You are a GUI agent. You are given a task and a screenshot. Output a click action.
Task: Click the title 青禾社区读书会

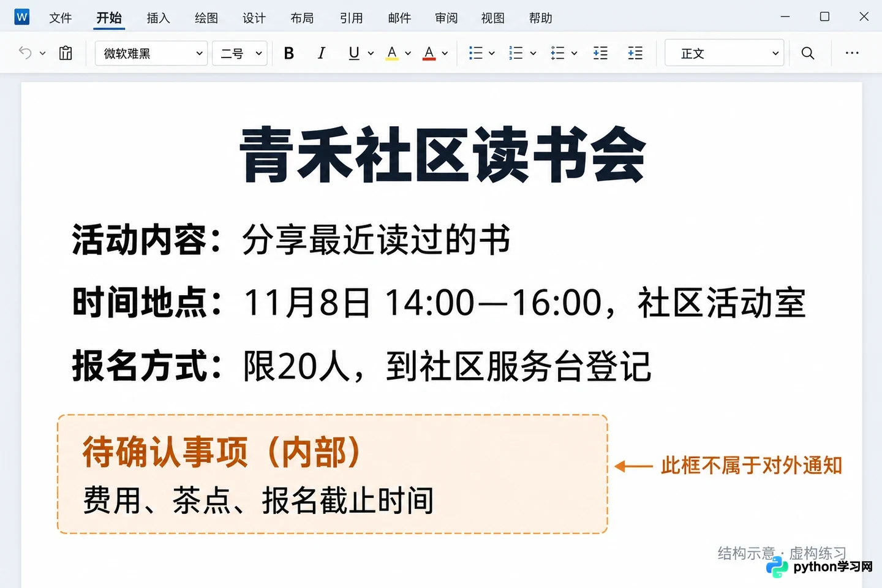coord(442,155)
